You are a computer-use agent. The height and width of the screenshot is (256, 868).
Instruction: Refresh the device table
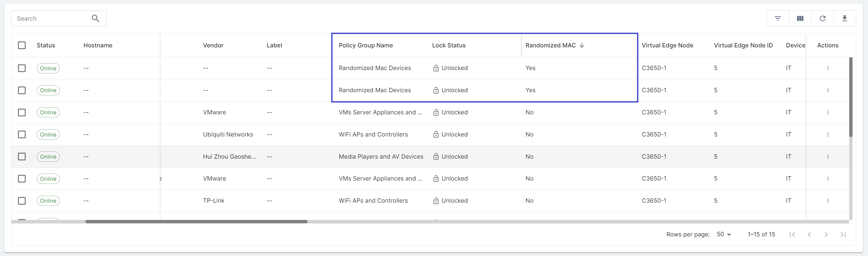point(822,18)
